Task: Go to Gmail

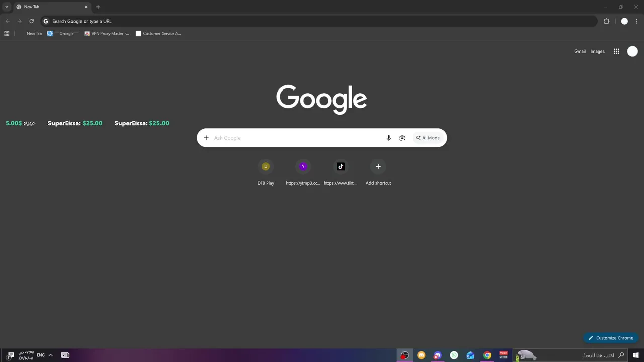Action: [x=580, y=51]
